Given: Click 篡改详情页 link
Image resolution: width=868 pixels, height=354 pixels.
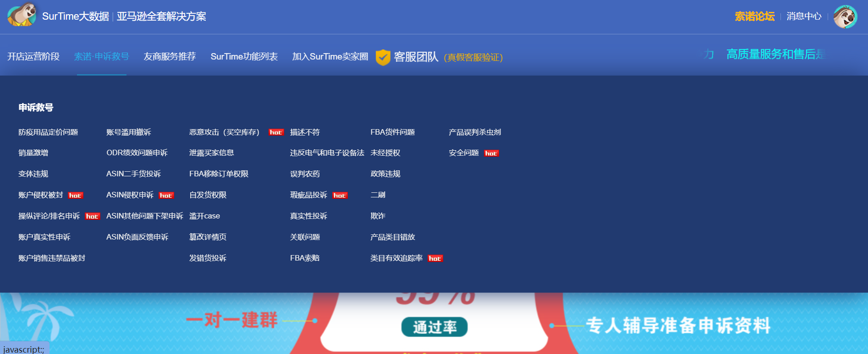Looking at the screenshot, I should pos(208,237).
